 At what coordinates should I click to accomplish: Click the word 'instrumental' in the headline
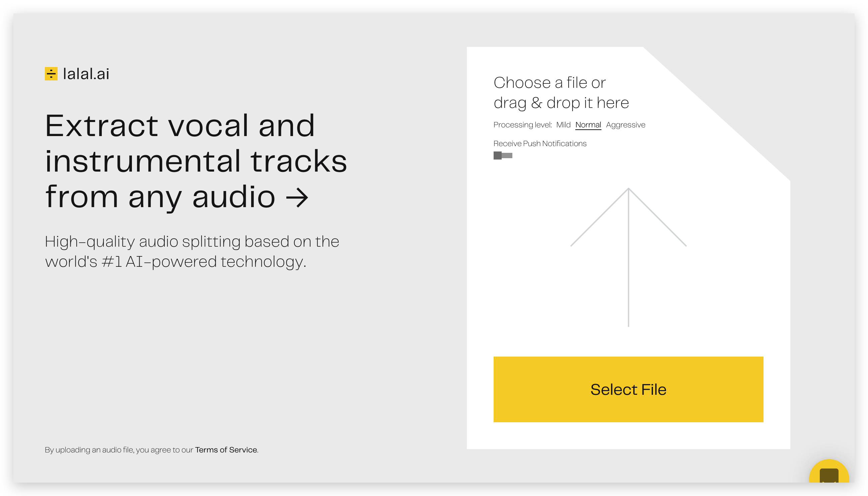143,162
